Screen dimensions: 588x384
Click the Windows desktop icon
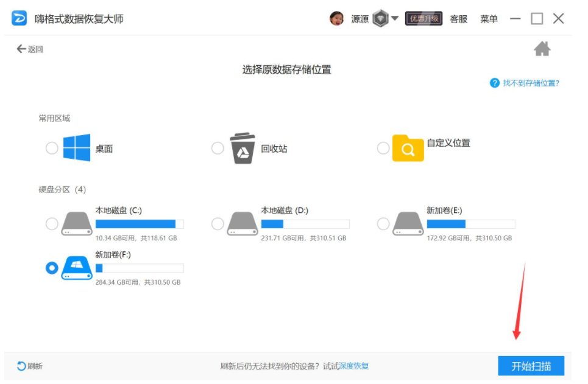pyautogui.click(x=77, y=148)
